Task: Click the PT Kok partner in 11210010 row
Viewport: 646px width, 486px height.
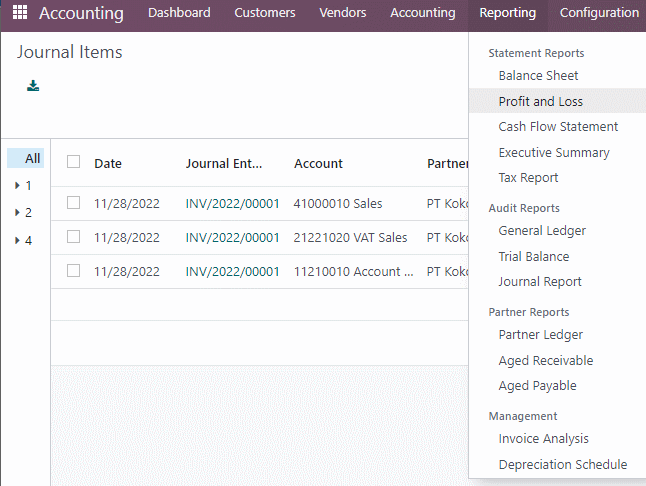Action: (447, 272)
